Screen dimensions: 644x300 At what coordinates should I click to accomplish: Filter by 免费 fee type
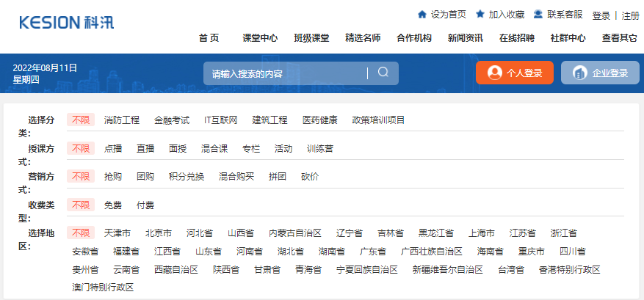[113, 205]
